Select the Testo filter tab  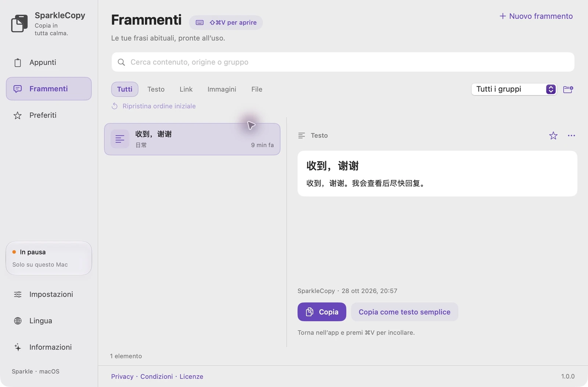click(x=156, y=89)
